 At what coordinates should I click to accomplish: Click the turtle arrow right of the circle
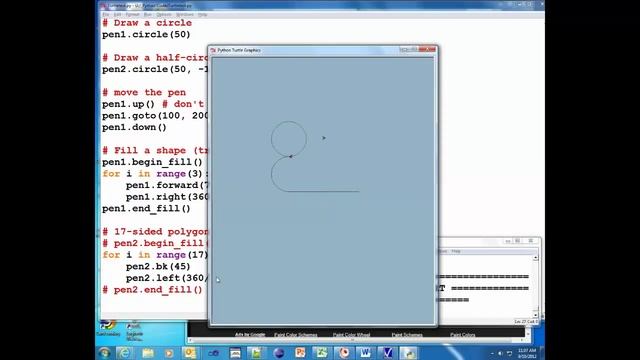324,138
